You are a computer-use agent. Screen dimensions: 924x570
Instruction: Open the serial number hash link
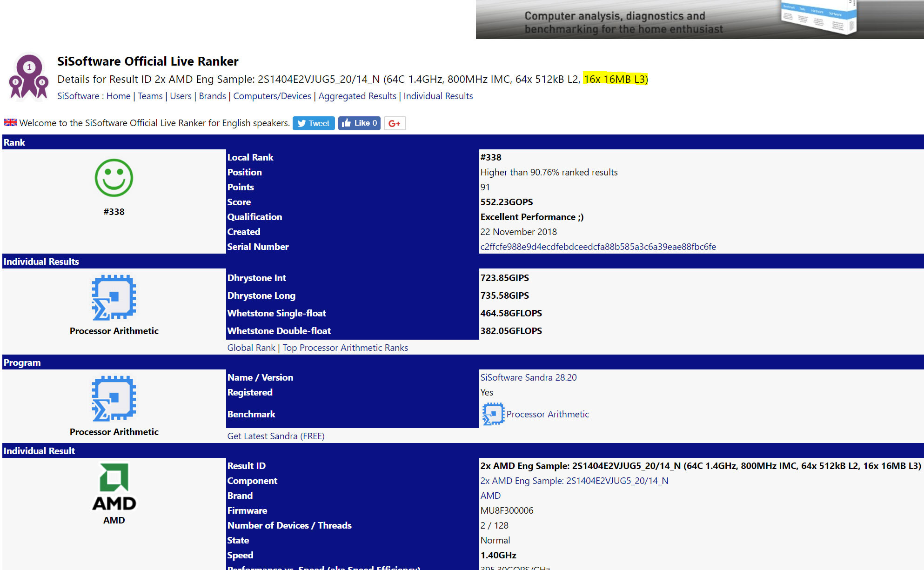pyautogui.click(x=598, y=247)
